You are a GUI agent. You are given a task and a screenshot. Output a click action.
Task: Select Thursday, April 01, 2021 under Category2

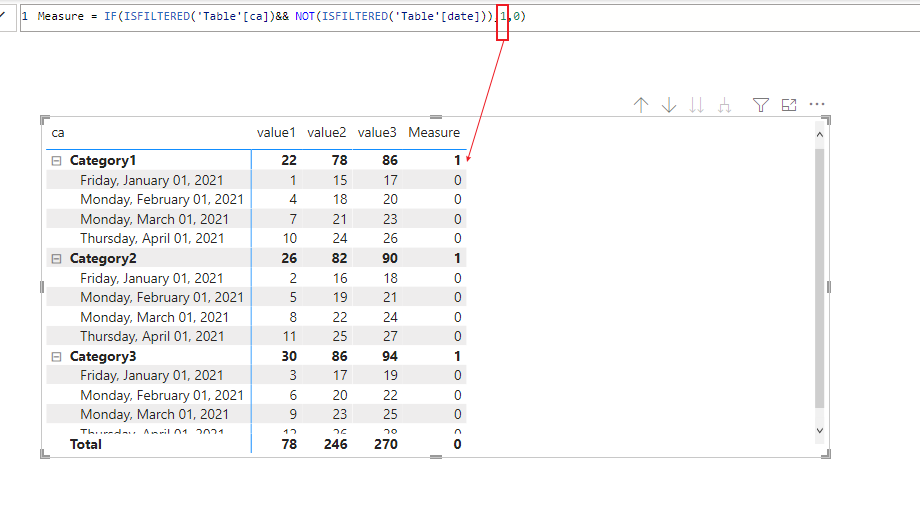(x=152, y=337)
